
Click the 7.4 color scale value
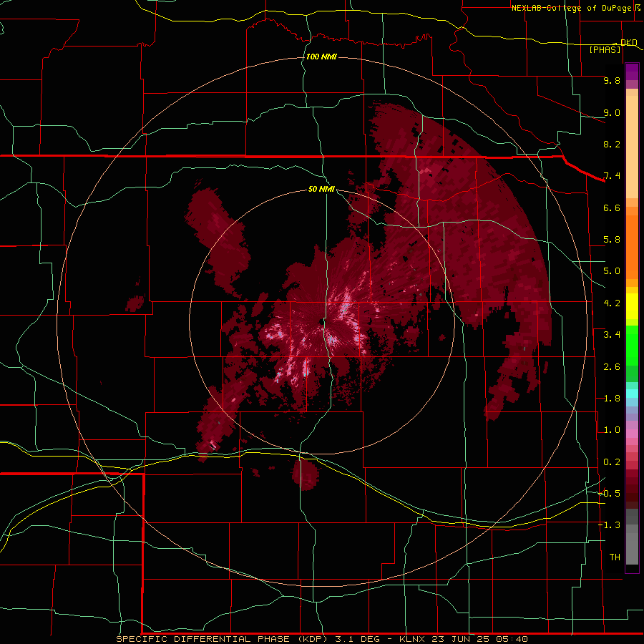coord(612,176)
